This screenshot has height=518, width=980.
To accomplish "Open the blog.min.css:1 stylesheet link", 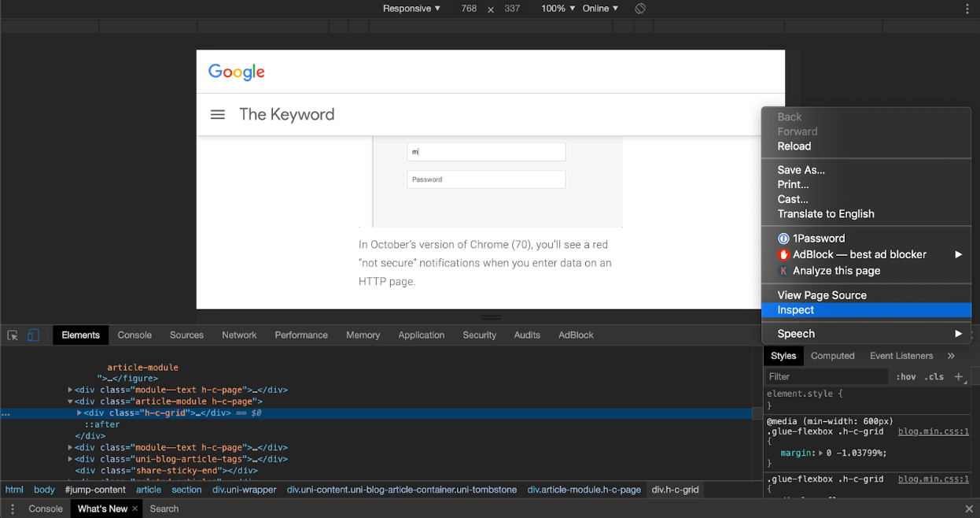I will click(x=933, y=431).
